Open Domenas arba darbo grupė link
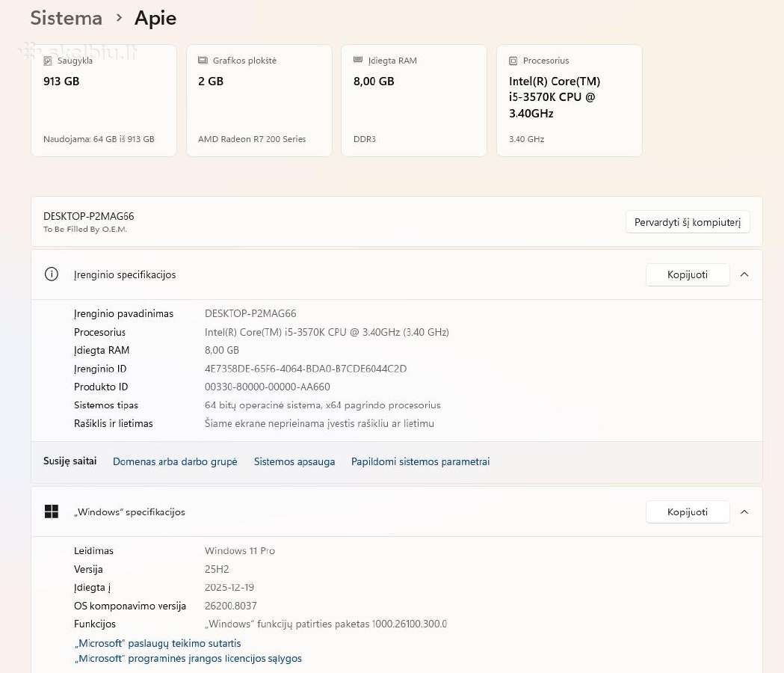Image resolution: width=784 pixels, height=673 pixels. pyautogui.click(x=175, y=461)
